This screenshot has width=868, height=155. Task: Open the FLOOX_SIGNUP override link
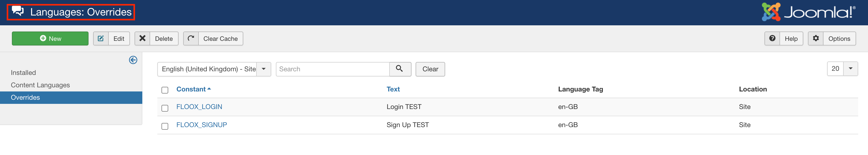202,125
